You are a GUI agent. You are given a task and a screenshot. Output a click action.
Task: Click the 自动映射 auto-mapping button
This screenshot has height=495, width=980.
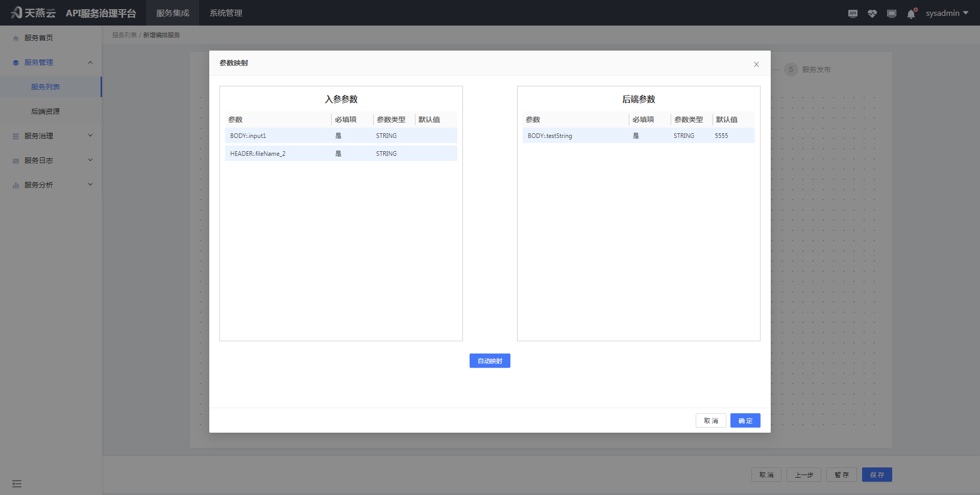pos(489,361)
